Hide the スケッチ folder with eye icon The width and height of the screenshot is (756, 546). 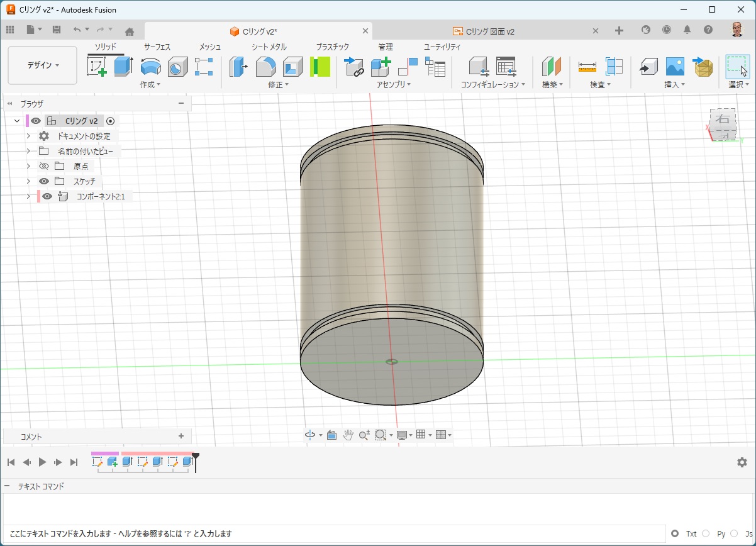tap(44, 181)
